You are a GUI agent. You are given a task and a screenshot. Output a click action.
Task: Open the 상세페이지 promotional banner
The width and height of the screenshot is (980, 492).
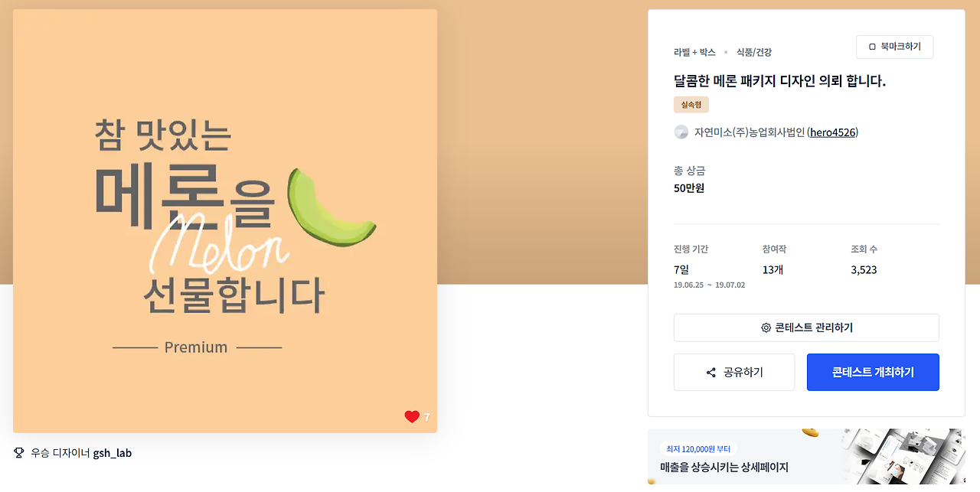click(x=806, y=457)
